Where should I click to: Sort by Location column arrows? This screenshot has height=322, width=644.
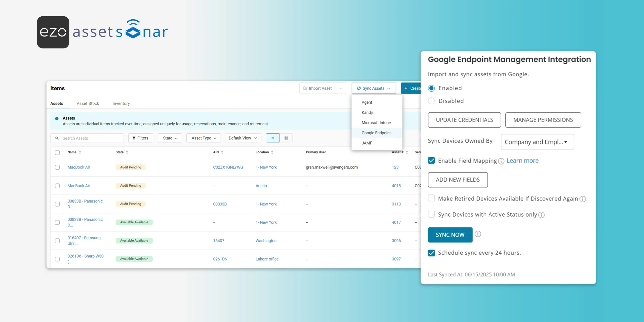pos(272,152)
